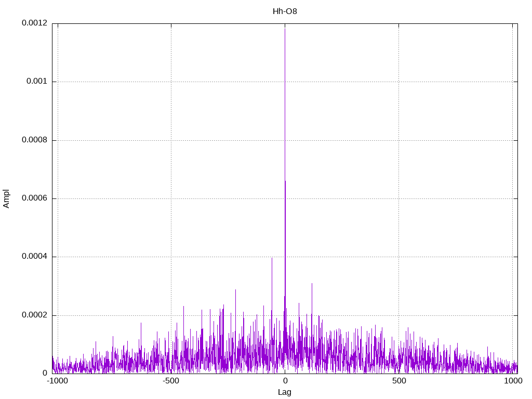Click the 0.0008 y-axis tick label

34,140
